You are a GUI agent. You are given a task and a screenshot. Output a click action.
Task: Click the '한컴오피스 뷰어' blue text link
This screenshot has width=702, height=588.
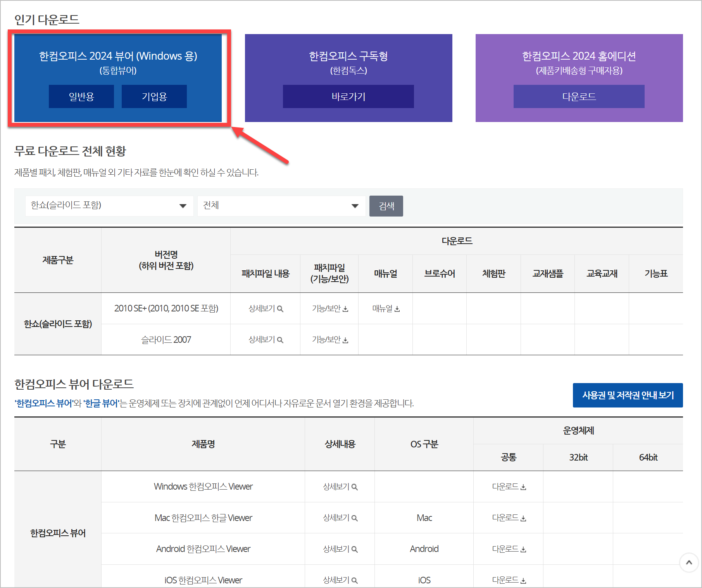point(44,403)
